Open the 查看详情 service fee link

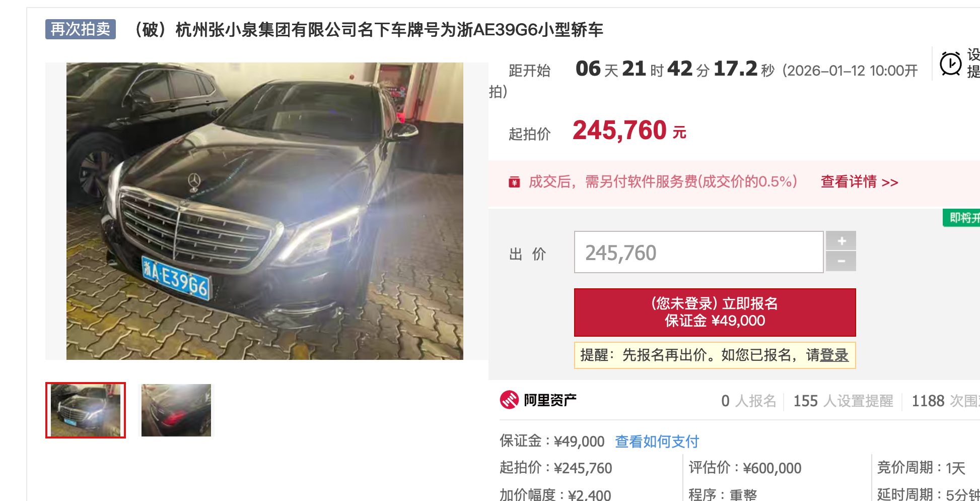coord(859,182)
